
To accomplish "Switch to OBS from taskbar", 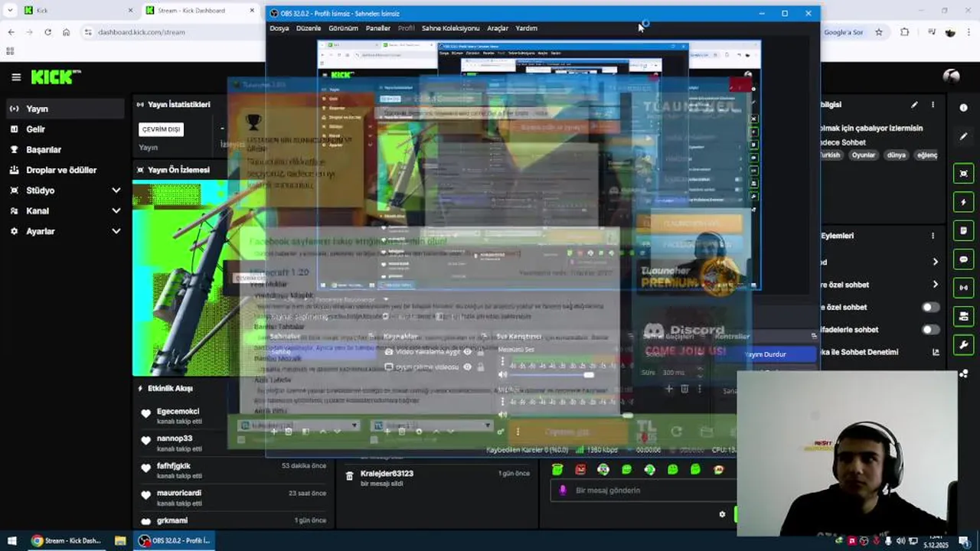I will coord(175,540).
